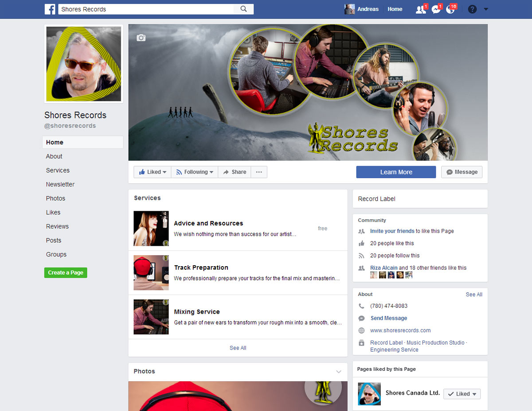532x411 pixels.
Task: Open Likes in the page sidebar
Action: (x=53, y=213)
